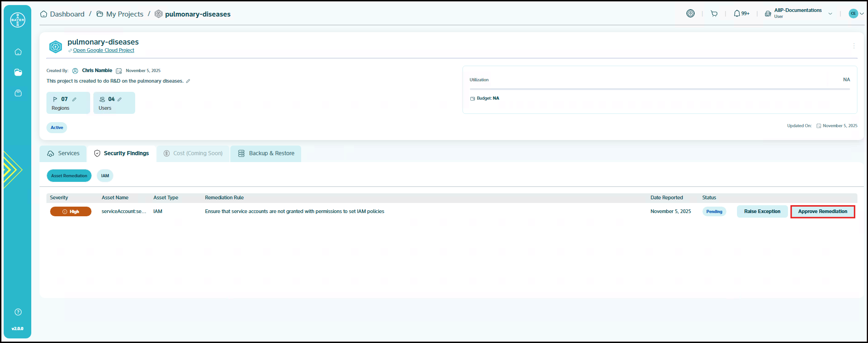Click the Raise Exception button

pyautogui.click(x=762, y=212)
